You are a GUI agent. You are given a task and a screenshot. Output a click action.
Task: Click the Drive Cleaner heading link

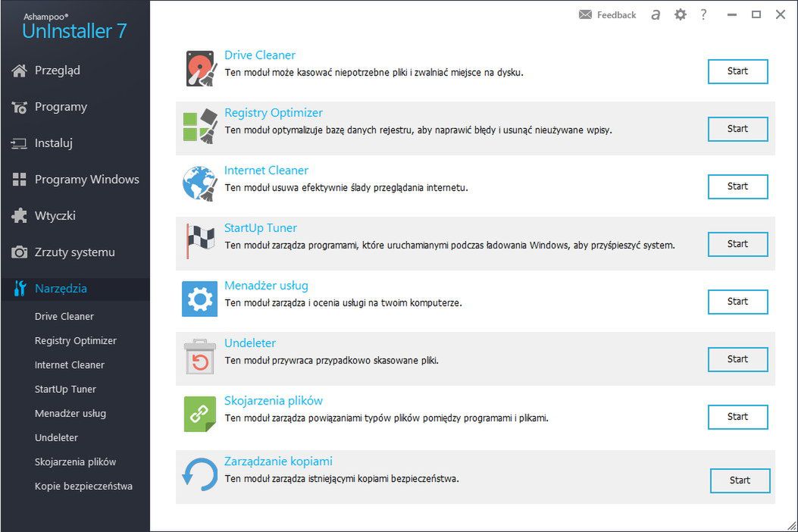[x=259, y=55]
